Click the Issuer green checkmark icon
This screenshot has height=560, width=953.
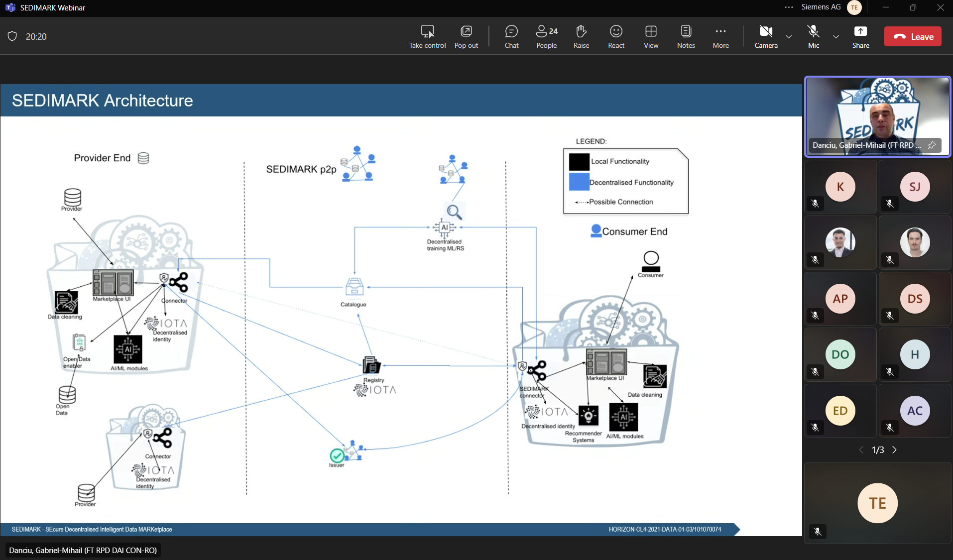(337, 455)
